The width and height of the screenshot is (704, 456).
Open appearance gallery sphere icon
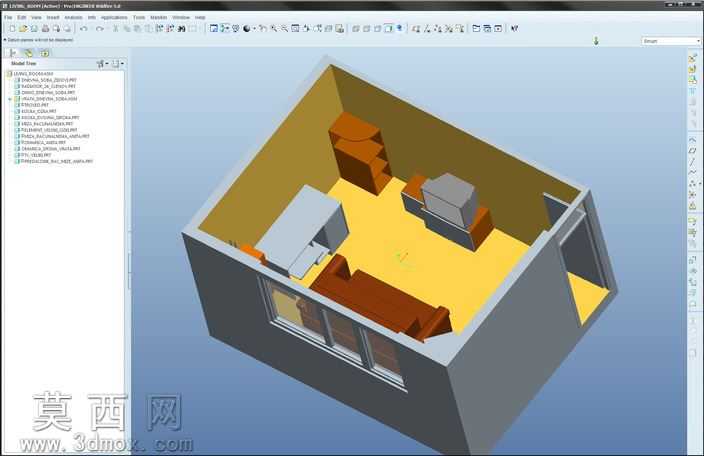point(246,28)
